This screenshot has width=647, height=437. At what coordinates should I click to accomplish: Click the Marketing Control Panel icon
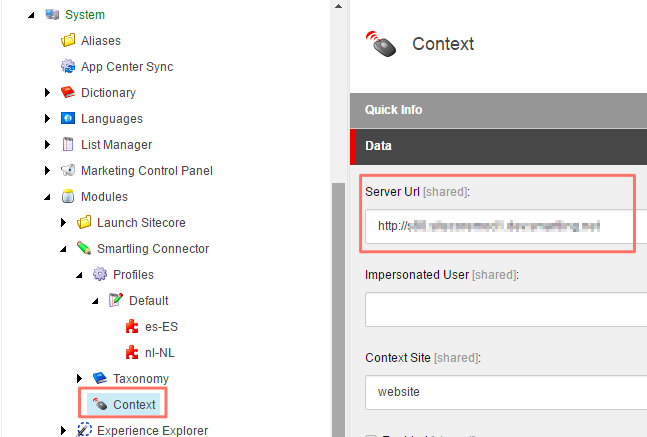pos(68,171)
